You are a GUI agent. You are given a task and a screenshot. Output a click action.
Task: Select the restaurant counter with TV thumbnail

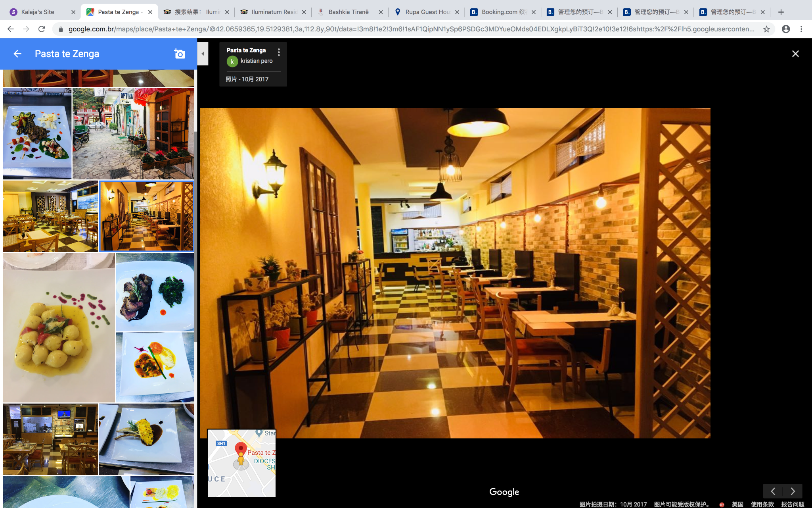[x=50, y=439]
